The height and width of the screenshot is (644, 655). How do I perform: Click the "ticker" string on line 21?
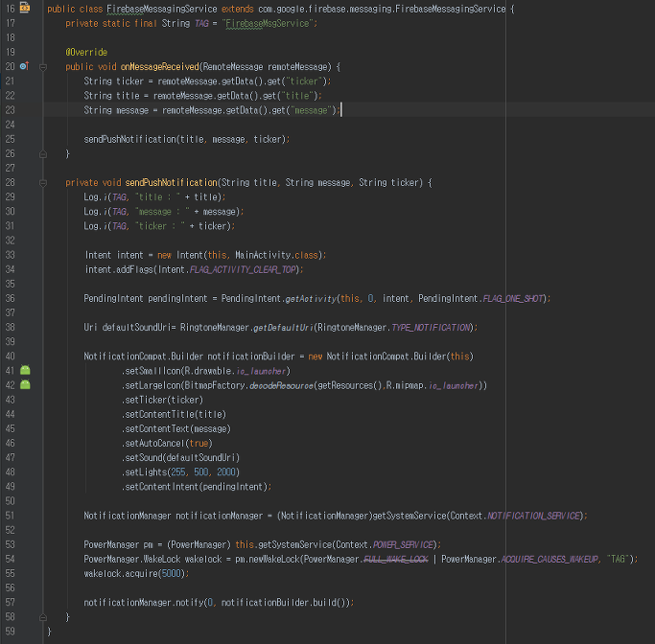pos(304,81)
